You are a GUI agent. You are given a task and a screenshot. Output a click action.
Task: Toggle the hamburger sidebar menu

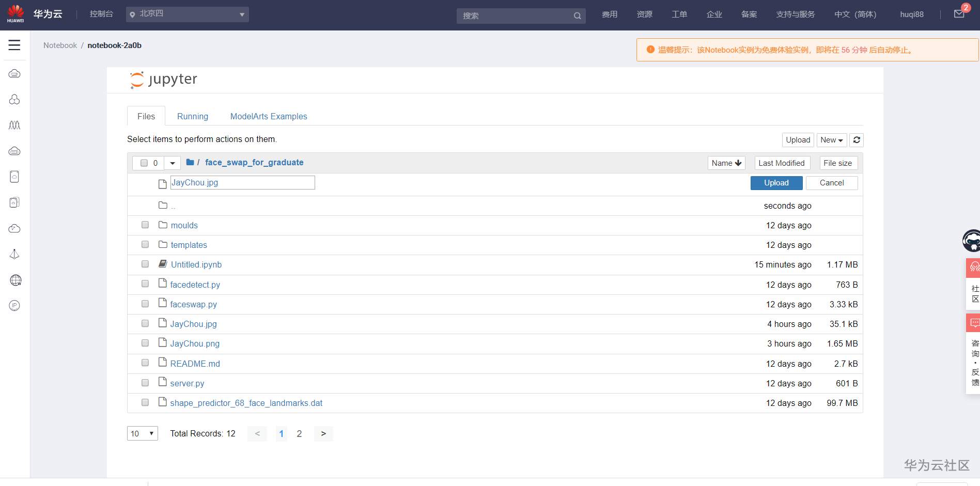(14, 45)
